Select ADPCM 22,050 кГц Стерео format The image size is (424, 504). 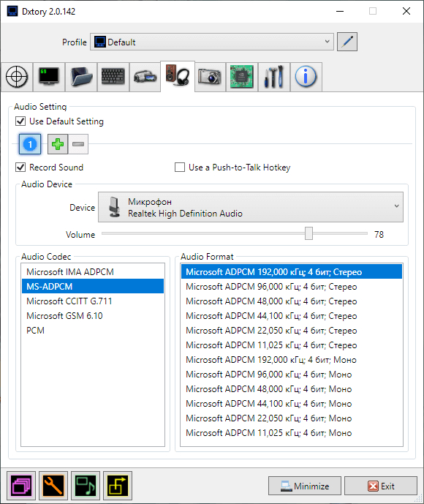point(292,331)
